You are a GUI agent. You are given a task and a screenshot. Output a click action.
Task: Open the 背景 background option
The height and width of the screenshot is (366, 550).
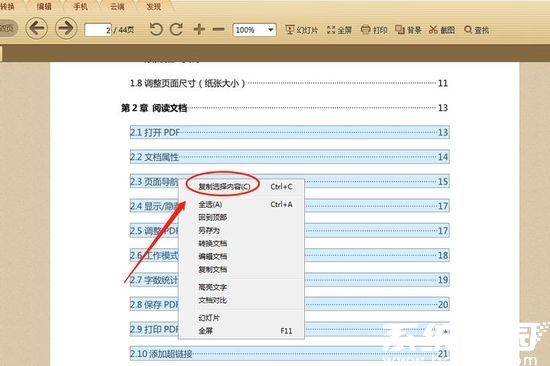(x=408, y=30)
